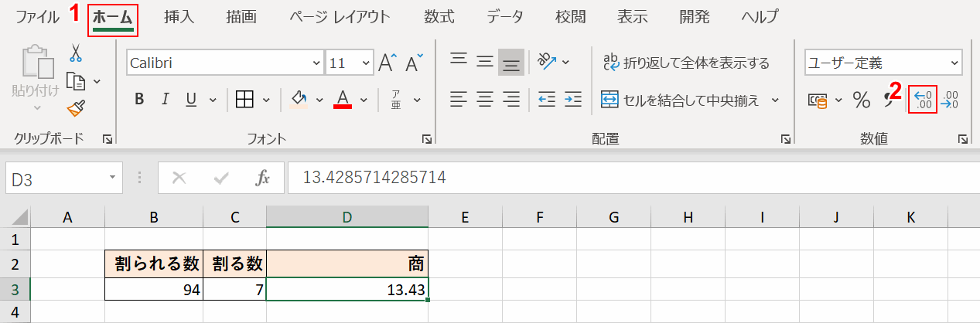Open ユーザー定義 number format dropdown

coord(954,63)
